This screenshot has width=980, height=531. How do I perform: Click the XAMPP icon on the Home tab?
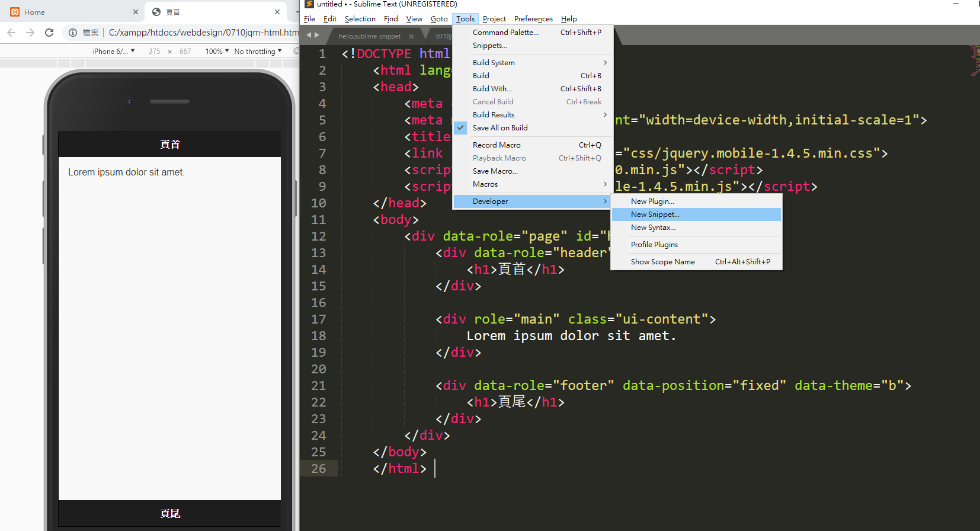15,12
